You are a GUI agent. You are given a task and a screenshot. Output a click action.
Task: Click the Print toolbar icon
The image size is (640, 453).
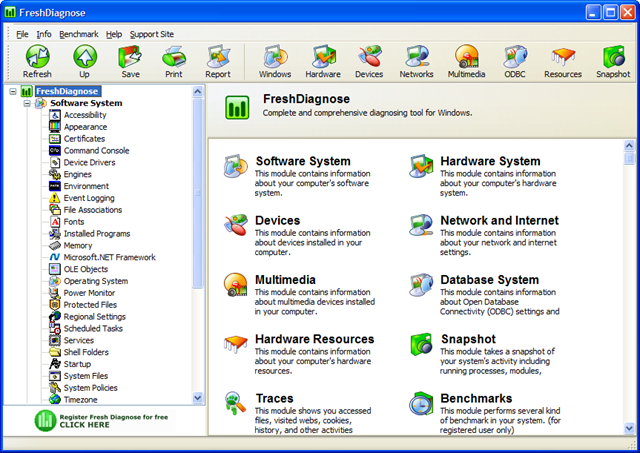[174, 57]
